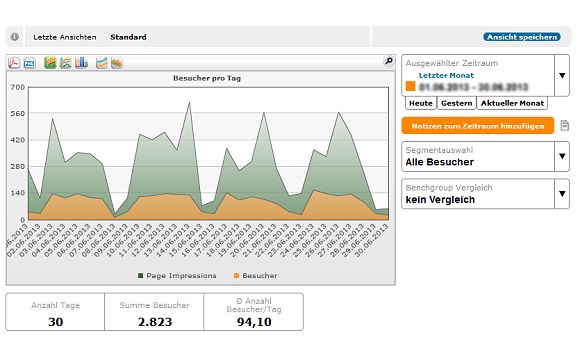Select the 30.06.2013 date axis label

click(371, 240)
